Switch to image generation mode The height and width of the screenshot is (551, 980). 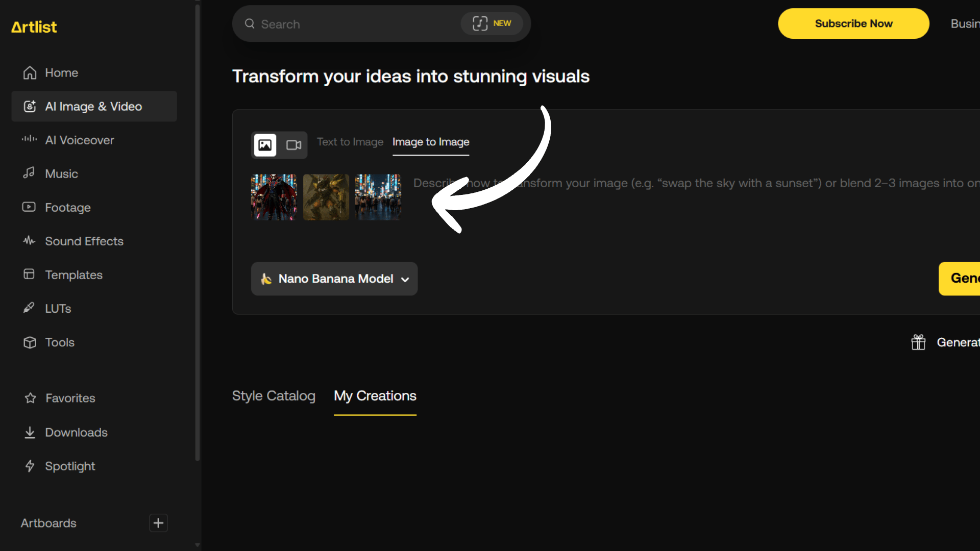pos(265,145)
